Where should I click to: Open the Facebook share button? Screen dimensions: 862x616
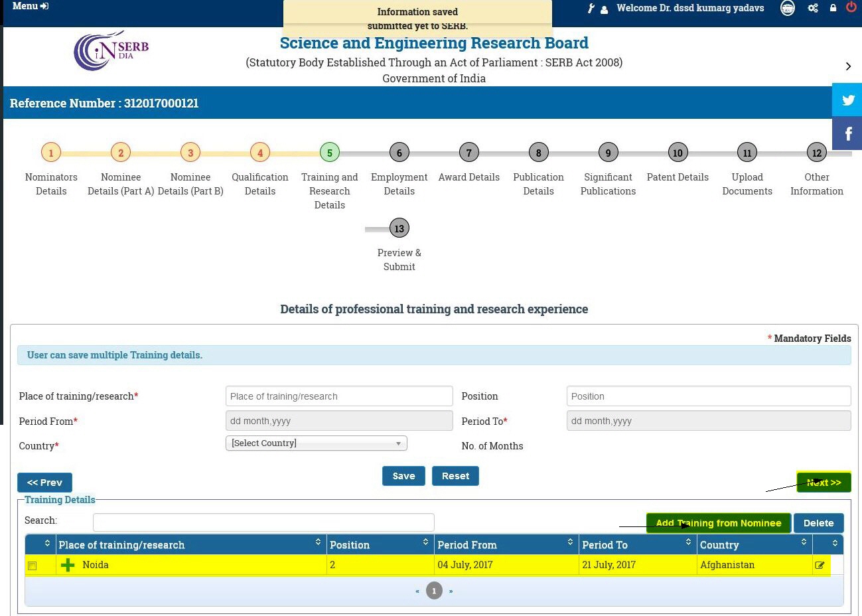[x=847, y=133]
